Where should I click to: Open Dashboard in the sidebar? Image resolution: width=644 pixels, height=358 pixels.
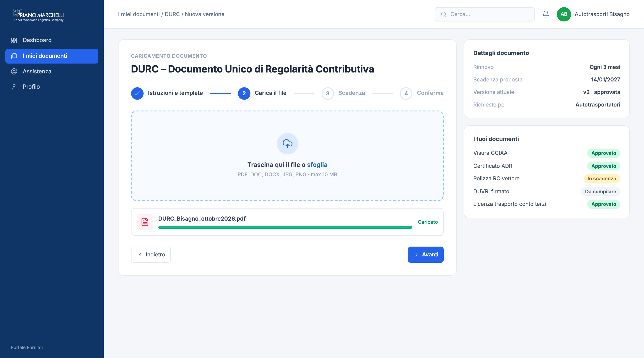click(x=52, y=40)
